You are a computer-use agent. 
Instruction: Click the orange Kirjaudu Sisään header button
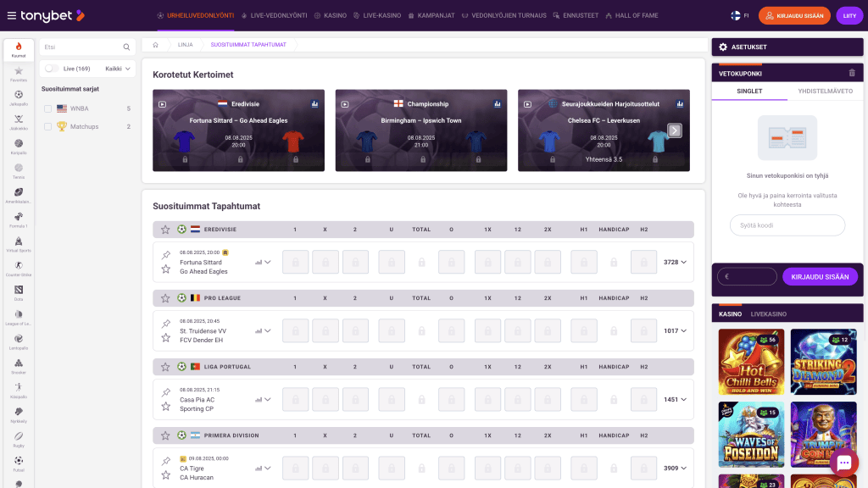[x=793, y=15]
